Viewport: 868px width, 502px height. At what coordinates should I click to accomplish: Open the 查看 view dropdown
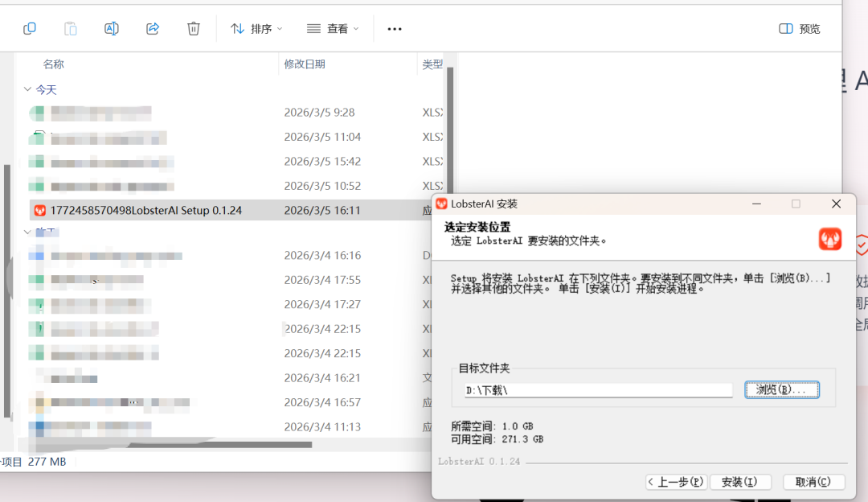[x=333, y=29]
